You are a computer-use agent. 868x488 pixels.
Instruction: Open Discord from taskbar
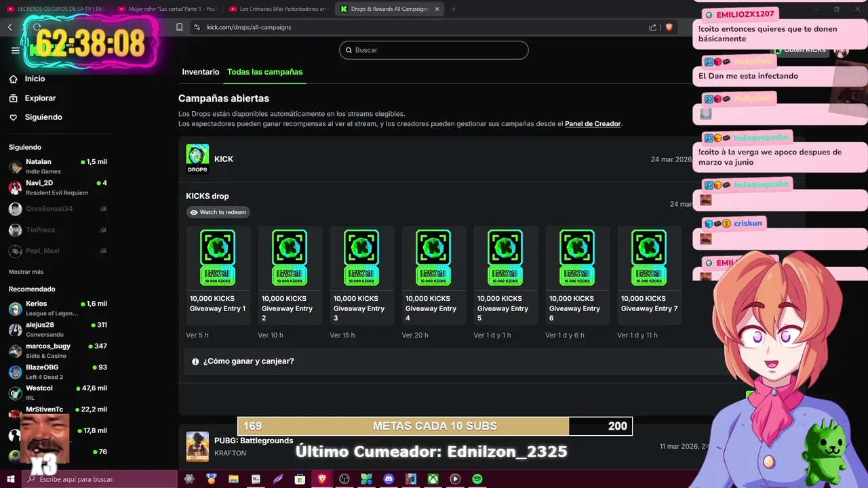[x=389, y=479]
